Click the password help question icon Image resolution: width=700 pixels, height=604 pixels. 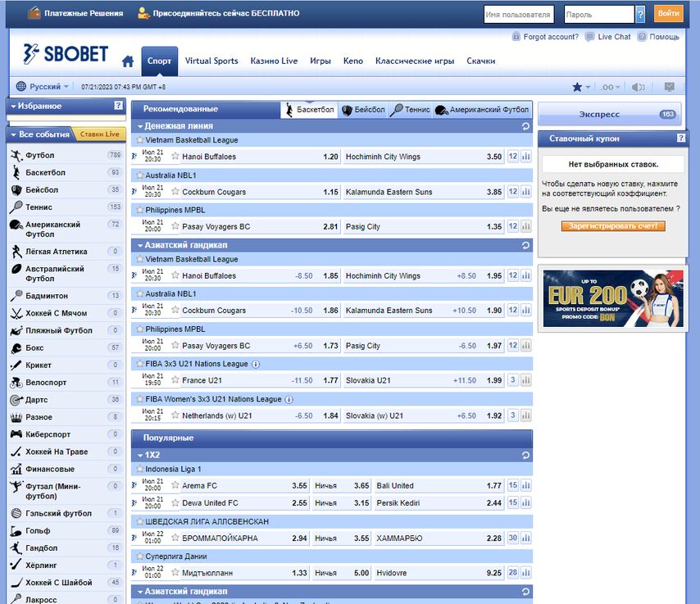[640, 14]
